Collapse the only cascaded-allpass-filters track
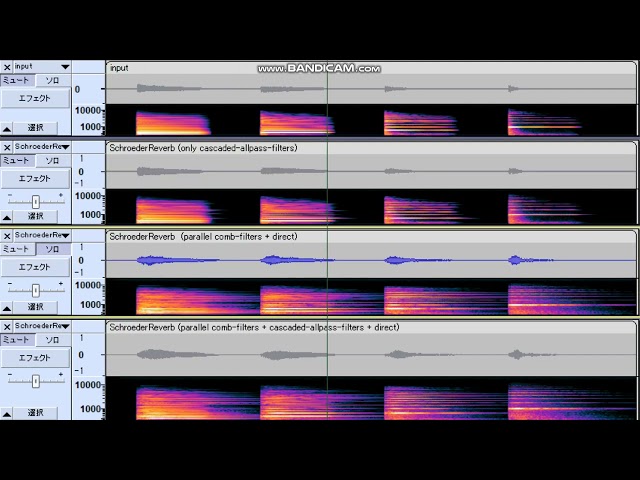 point(7,217)
